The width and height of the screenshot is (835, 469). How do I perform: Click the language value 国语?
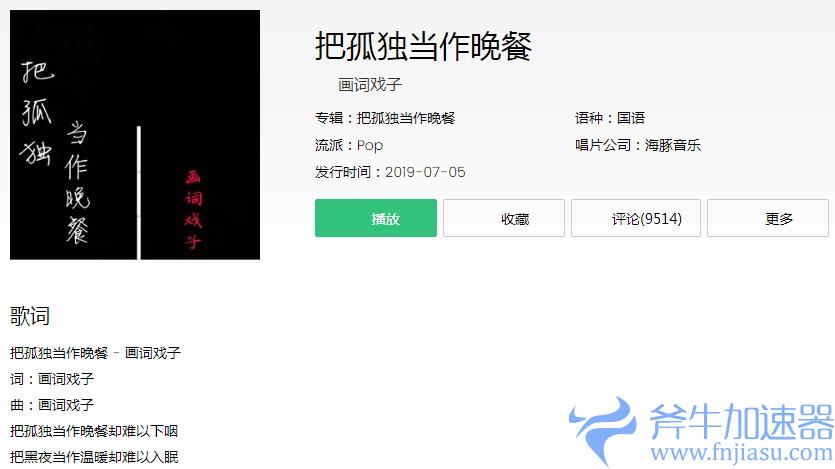point(631,118)
